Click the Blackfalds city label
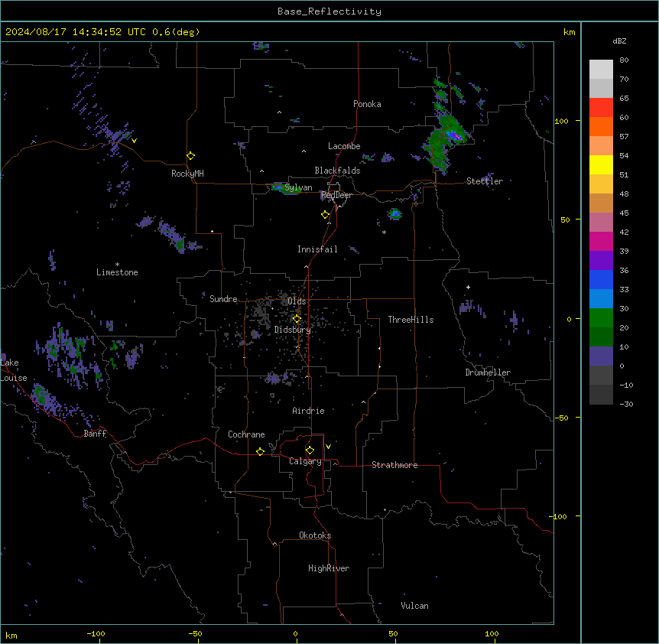The image size is (659, 644). pyautogui.click(x=337, y=171)
